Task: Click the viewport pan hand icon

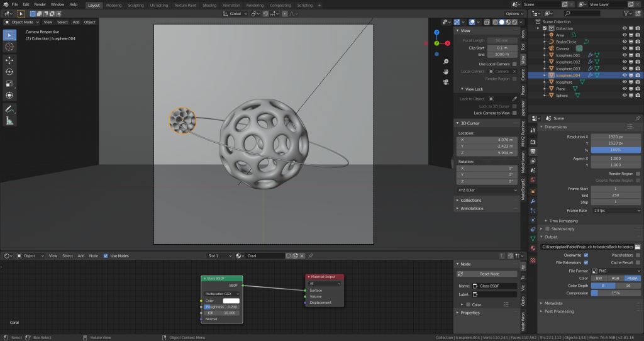Action: (x=446, y=72)
